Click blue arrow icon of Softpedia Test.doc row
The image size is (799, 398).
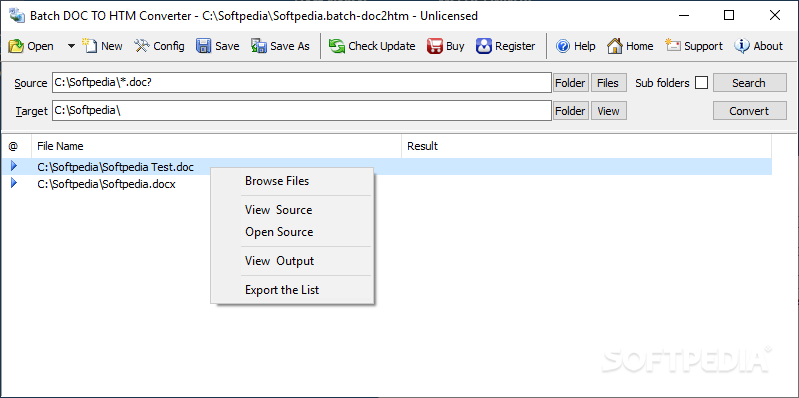pyautogui.click(x=14, y=166)
